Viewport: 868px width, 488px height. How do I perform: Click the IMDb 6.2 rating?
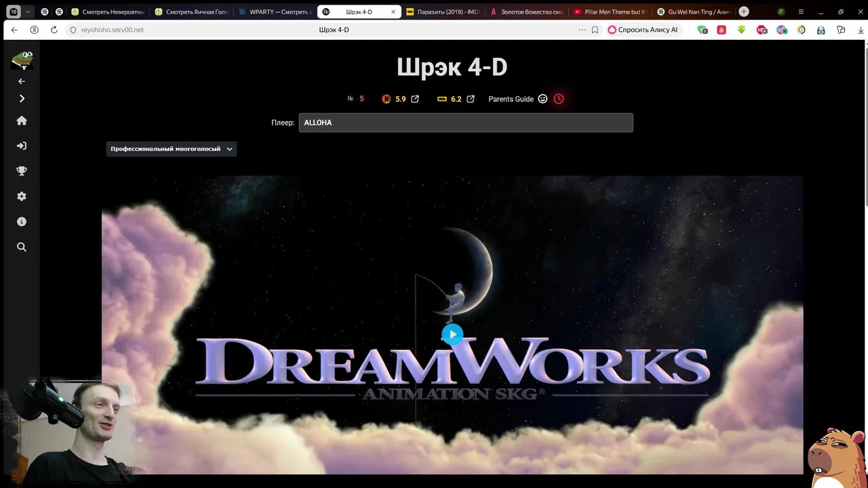(450, 99)
